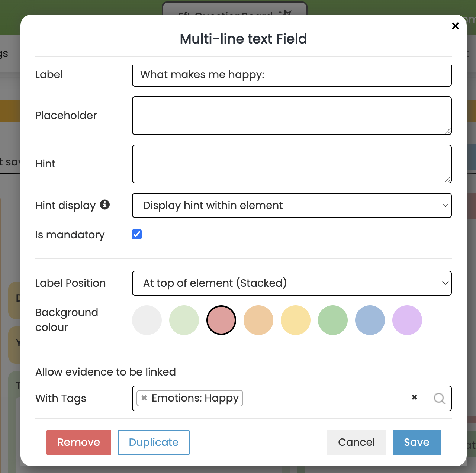This screenshot has height=473, width=476.
Task: Open tag search with the magnifier icon
Action: 440,398
